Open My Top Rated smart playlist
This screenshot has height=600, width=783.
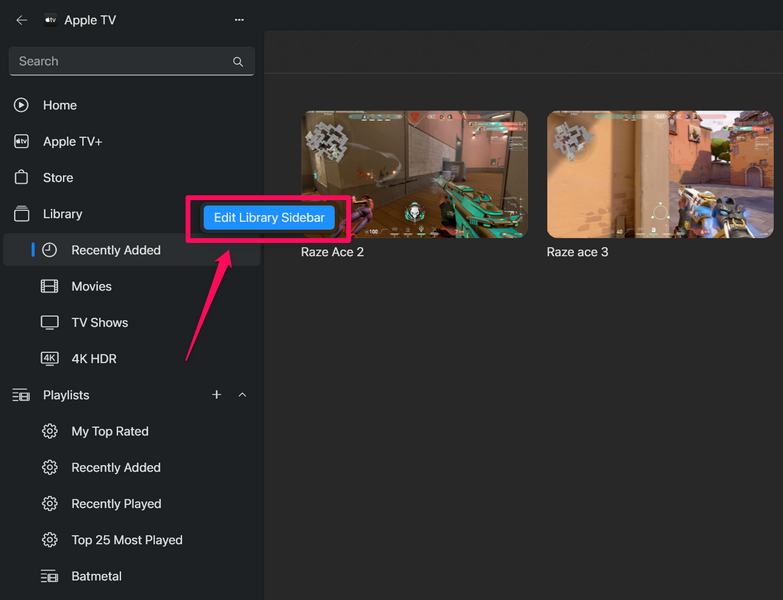click(109, 432)
